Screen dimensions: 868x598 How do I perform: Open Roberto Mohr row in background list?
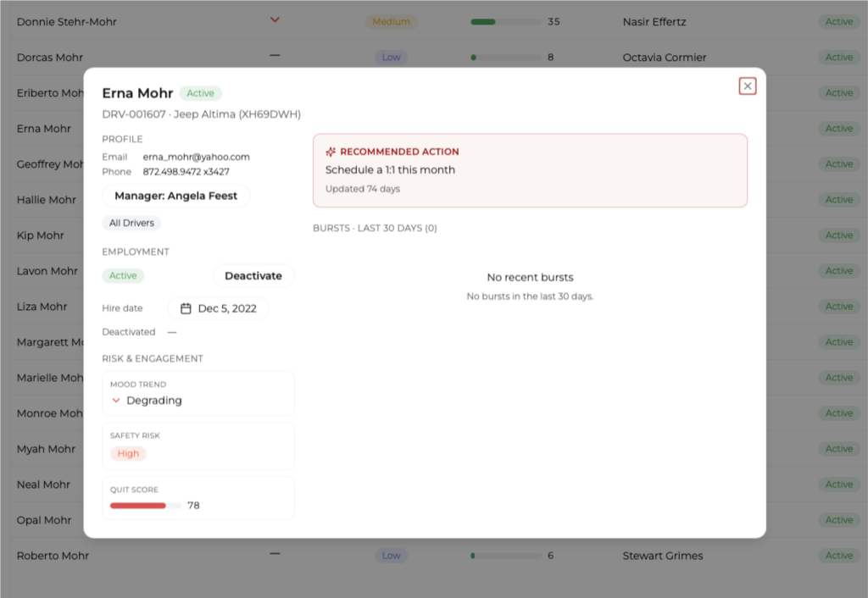point(434,556)
